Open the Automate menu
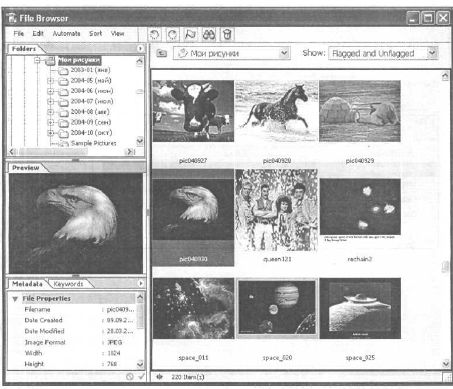Image resolution: width=453 pixels, height=389 pixels. (x=66, y=34)
